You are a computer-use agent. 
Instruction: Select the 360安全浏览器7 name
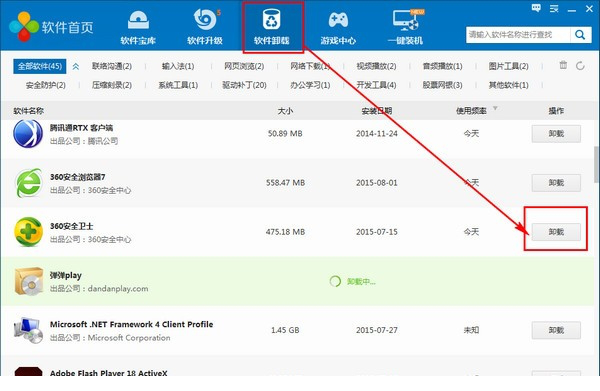coord(77,177)
